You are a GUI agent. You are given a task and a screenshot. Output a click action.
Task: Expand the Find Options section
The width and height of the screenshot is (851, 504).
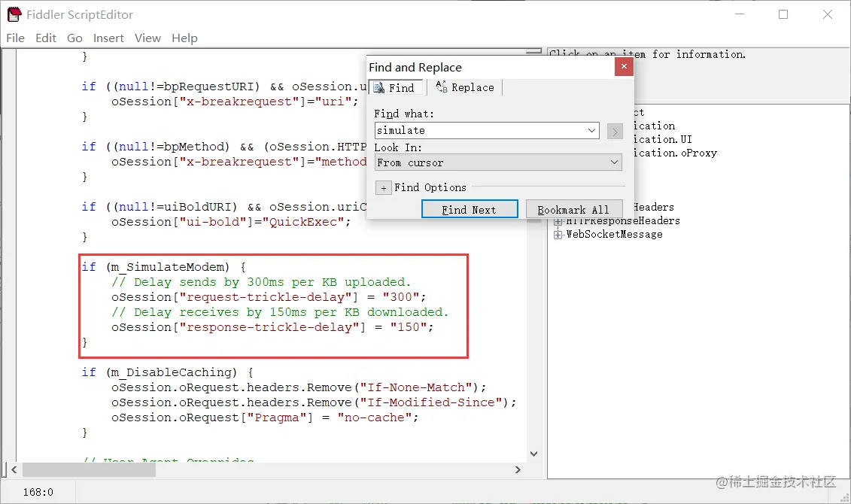tap(383, 188)
